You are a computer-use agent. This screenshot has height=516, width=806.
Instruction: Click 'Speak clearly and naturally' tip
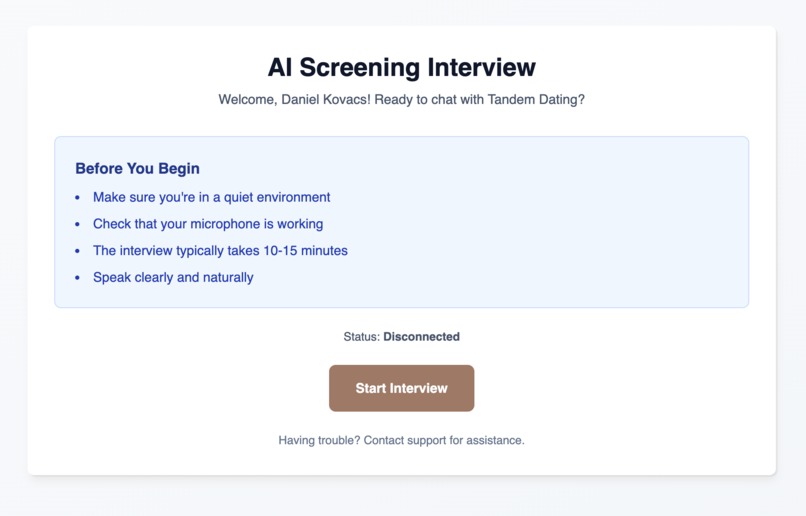pos(173,278)
